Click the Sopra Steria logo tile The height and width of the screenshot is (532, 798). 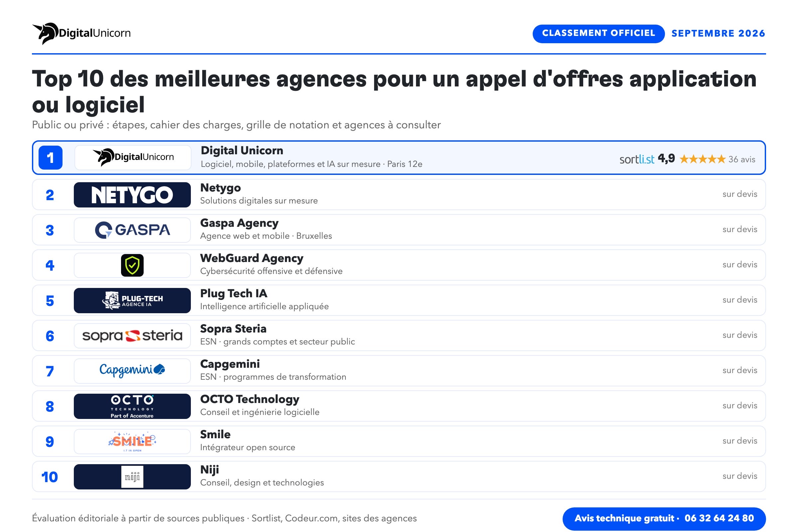[x=132, y=336]
